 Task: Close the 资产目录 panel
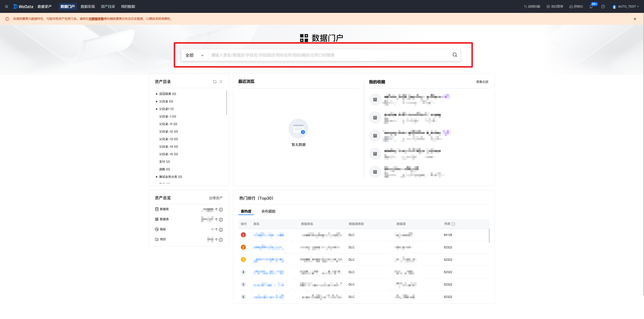tap(221, 82)
